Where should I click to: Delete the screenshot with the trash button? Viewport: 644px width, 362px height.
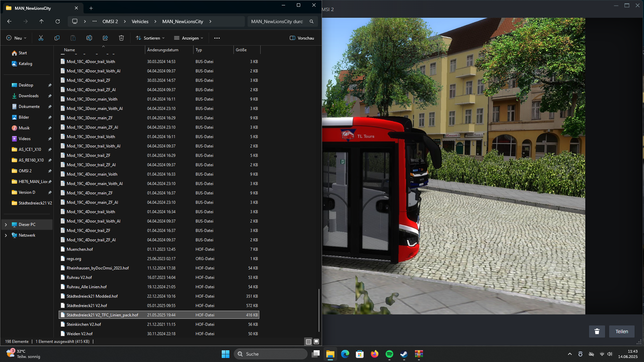point(597,331)
